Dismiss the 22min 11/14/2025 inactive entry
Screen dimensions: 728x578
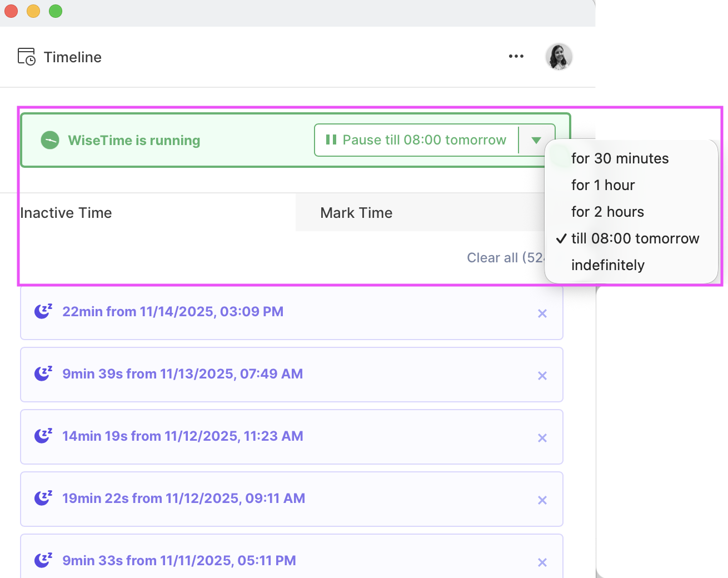click(x=542, y=313)
